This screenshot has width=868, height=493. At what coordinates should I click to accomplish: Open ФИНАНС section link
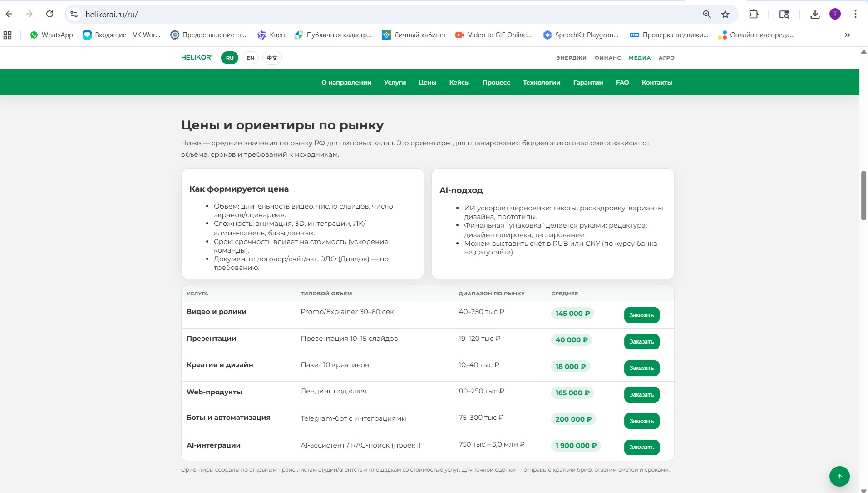point(607,58)
